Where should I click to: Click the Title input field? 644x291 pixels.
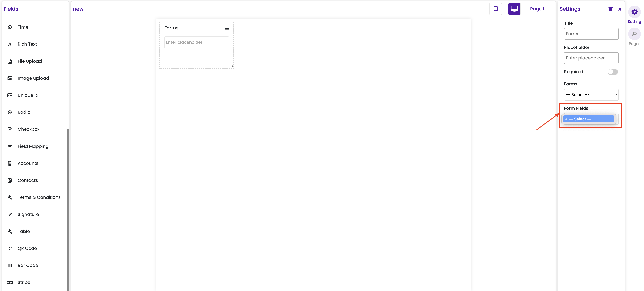tap(591, 34)
